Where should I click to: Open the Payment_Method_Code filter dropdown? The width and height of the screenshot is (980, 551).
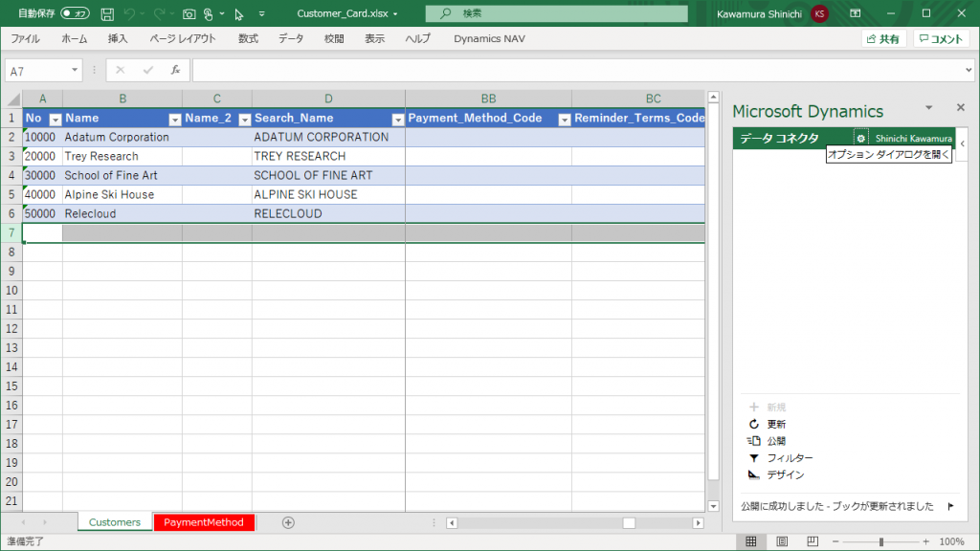565,120
